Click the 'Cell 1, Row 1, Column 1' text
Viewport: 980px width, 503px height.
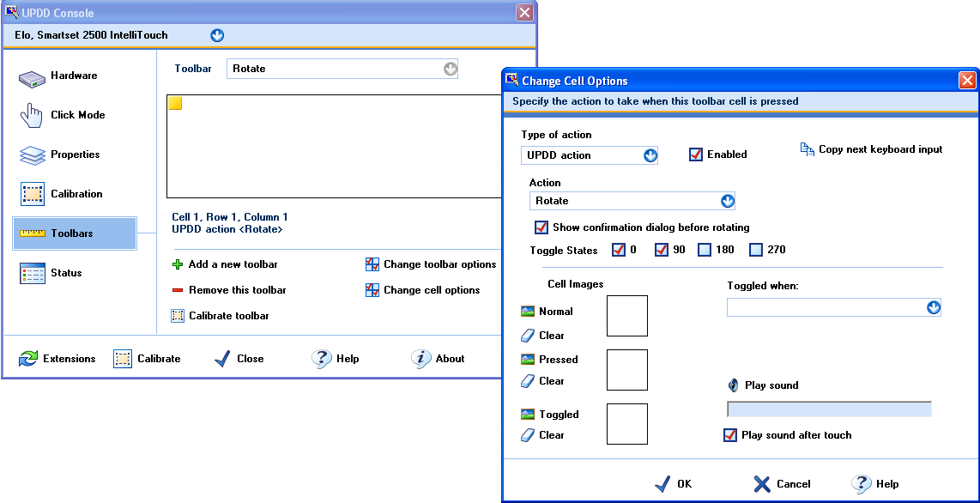[x=230, y=217]
